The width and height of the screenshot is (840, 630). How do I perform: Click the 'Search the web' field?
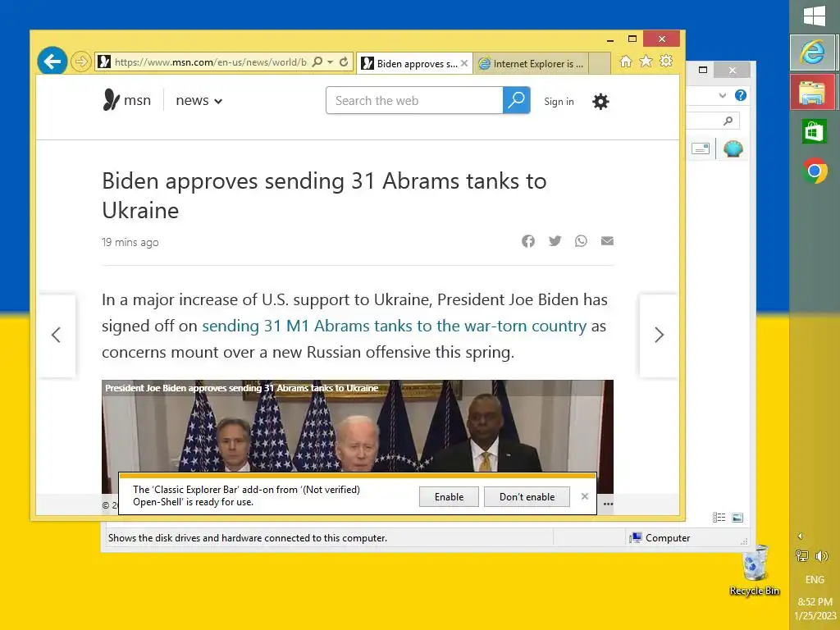coord(414,100)
